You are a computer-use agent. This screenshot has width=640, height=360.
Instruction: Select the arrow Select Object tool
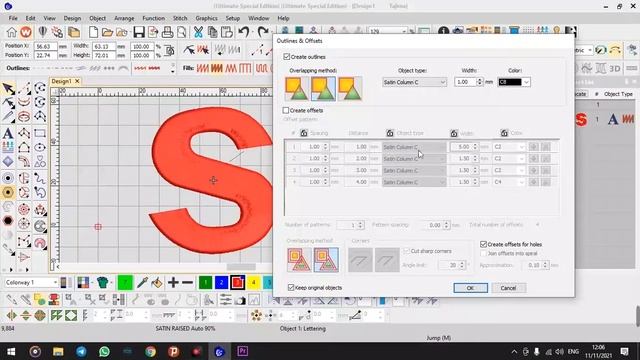pos(8,88)
